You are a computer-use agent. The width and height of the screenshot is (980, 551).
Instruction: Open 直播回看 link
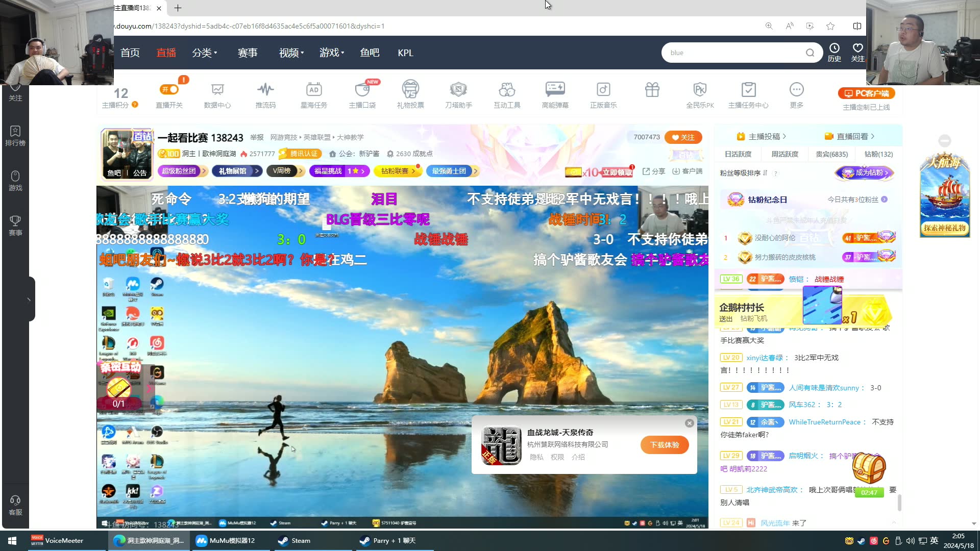pos(849,136)
